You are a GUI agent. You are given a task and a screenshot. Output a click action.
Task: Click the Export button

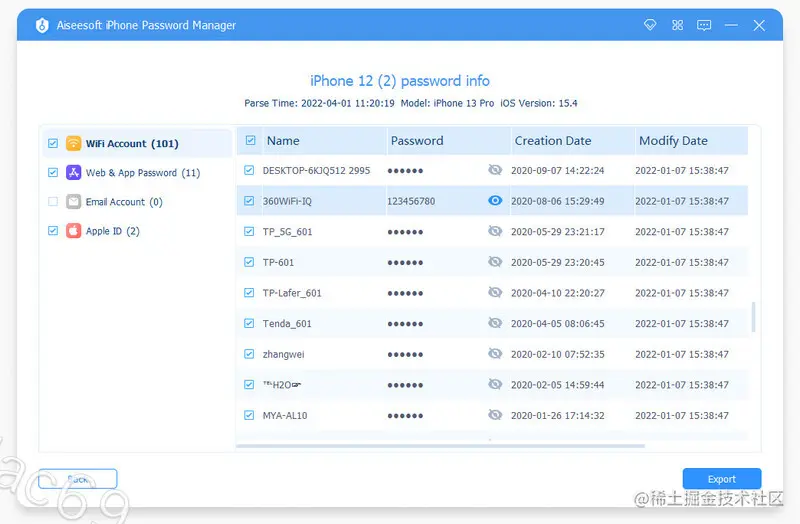click(722, 479)
